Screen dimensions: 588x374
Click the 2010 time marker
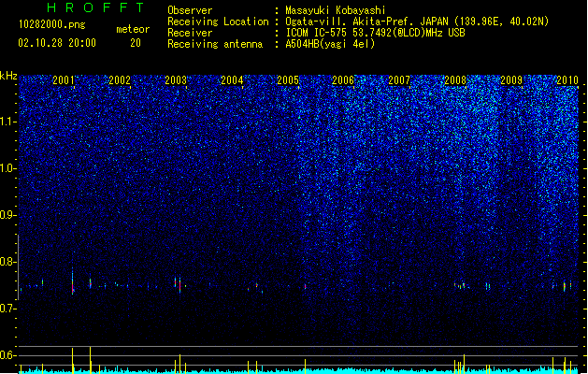tap(567, 79)
